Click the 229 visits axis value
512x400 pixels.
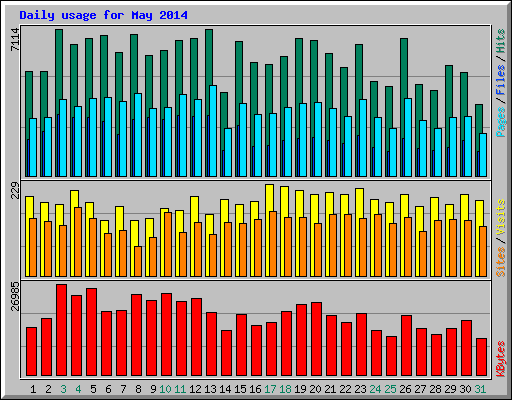coord(15,190)
